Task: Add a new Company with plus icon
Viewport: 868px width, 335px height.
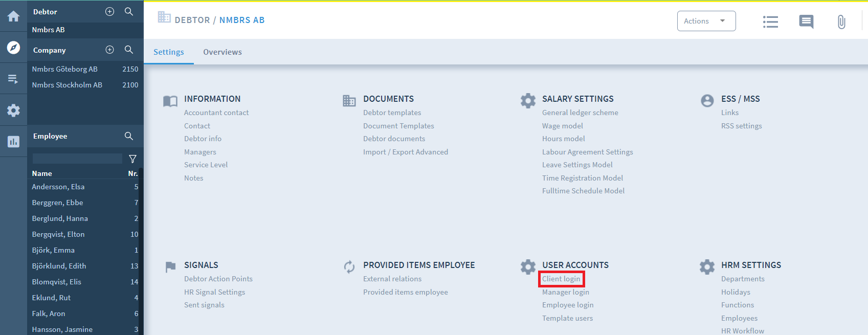Action: point(109,50)
